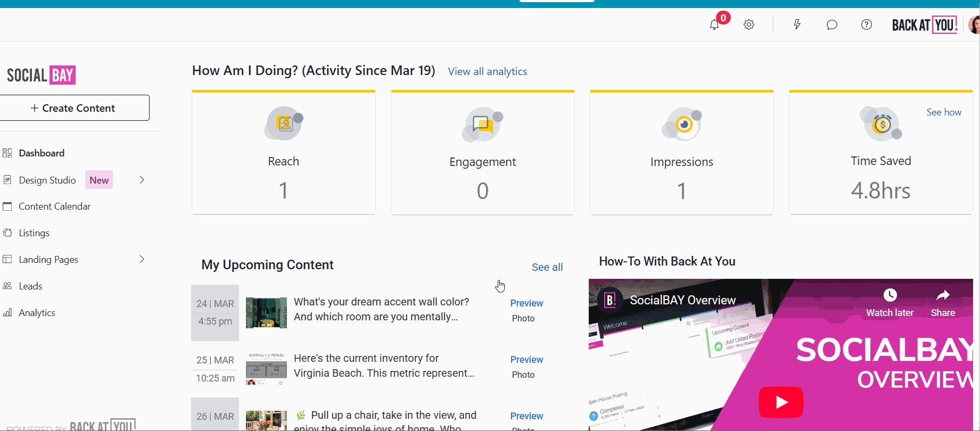Open Leads menu item
Image resolution: width=980 pixels, height=431 pixels.
(x=30, y=286)
